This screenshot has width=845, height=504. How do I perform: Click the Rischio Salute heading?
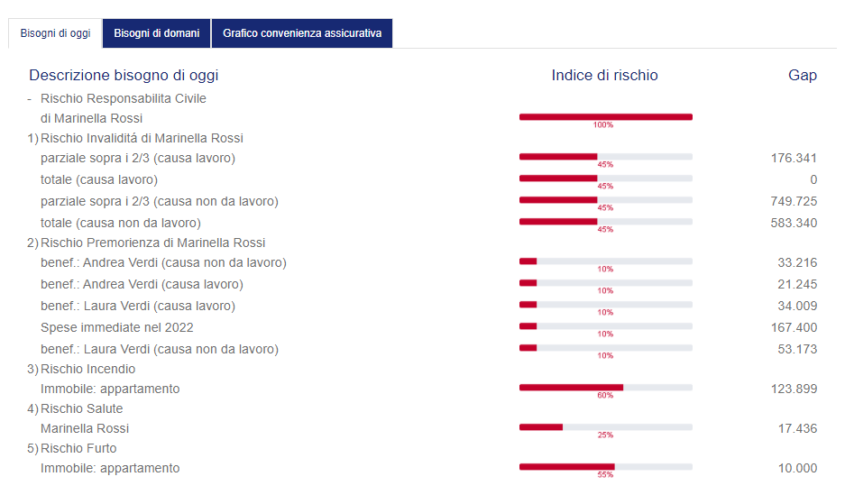click(81, 409)
